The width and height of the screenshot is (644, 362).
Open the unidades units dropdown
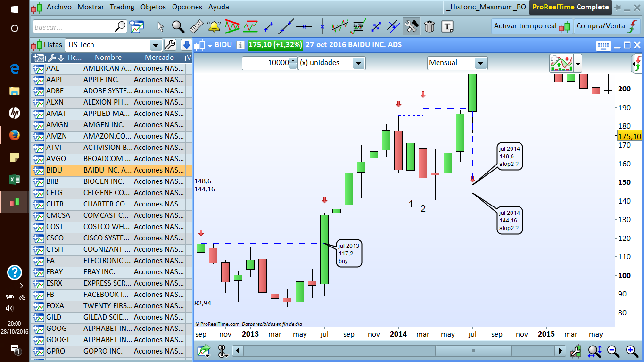[359, 63]
